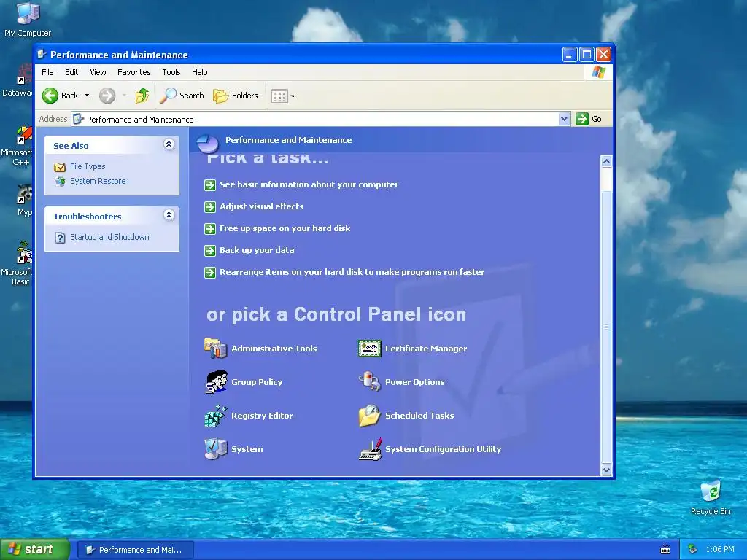The image size is (747, 560).
Task: Open System Configuration Utility icon
Action: pyautogui.click(x=370, y=449)
